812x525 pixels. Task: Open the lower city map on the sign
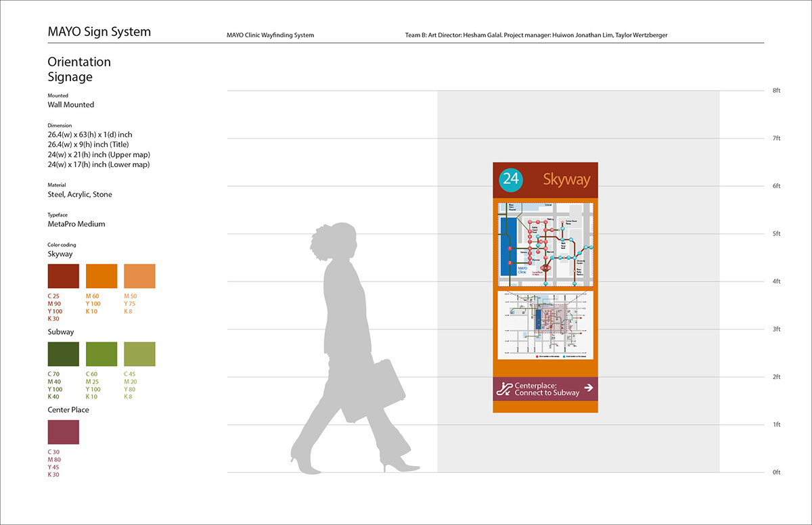(545, 325)
